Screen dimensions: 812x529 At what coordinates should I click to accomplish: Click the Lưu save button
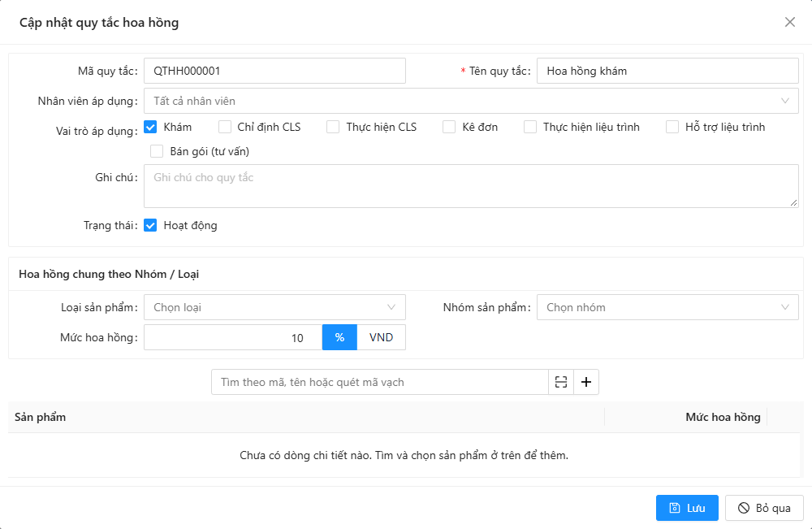click(x=687, y=508)
